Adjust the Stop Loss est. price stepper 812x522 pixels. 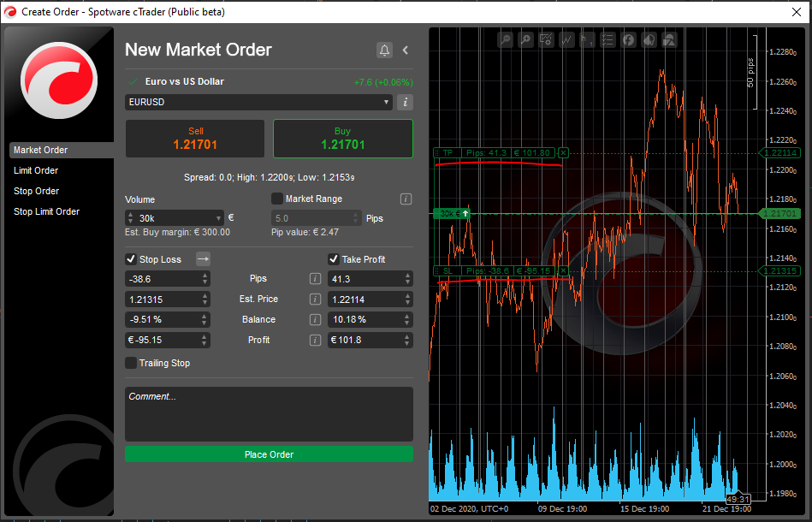pyautogui.click(x=205, y=299)
